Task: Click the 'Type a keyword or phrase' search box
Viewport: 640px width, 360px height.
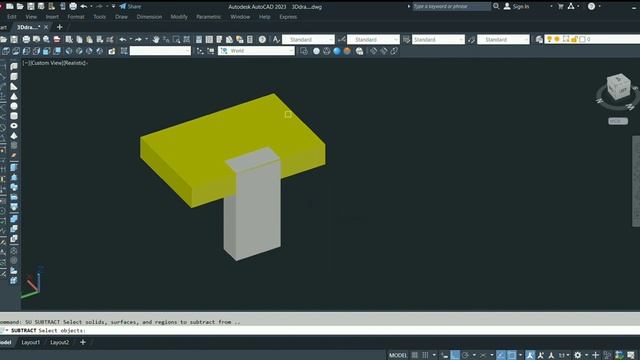Action: [451, 6]
